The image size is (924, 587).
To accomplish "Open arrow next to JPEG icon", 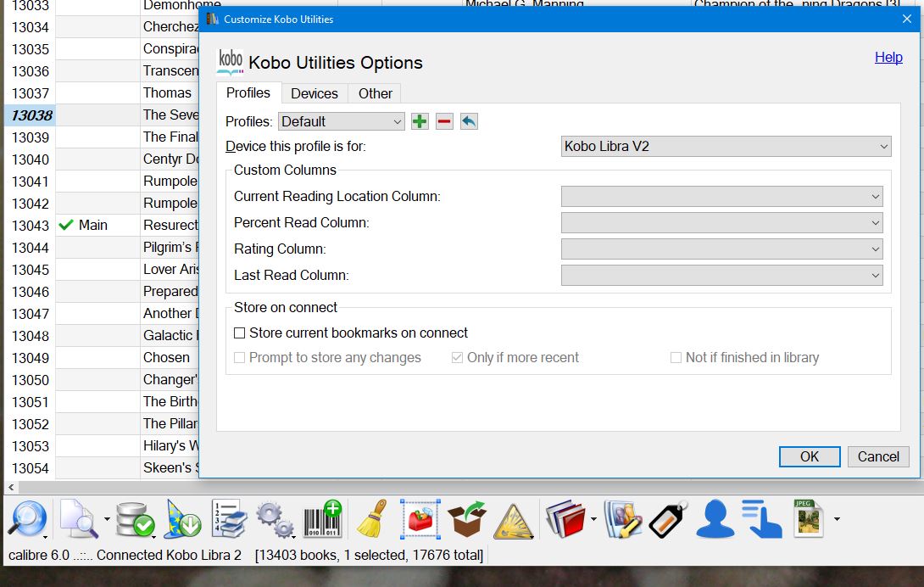I will click(837, 519).
